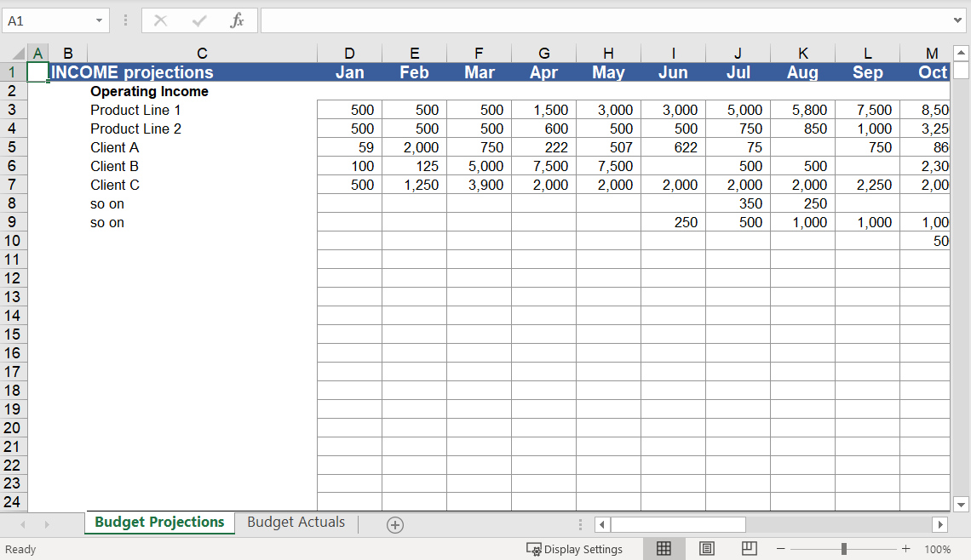The image size is (971, 560).
Task: Select the Budget Projections sheet tab
Action: tap(159, 523)
